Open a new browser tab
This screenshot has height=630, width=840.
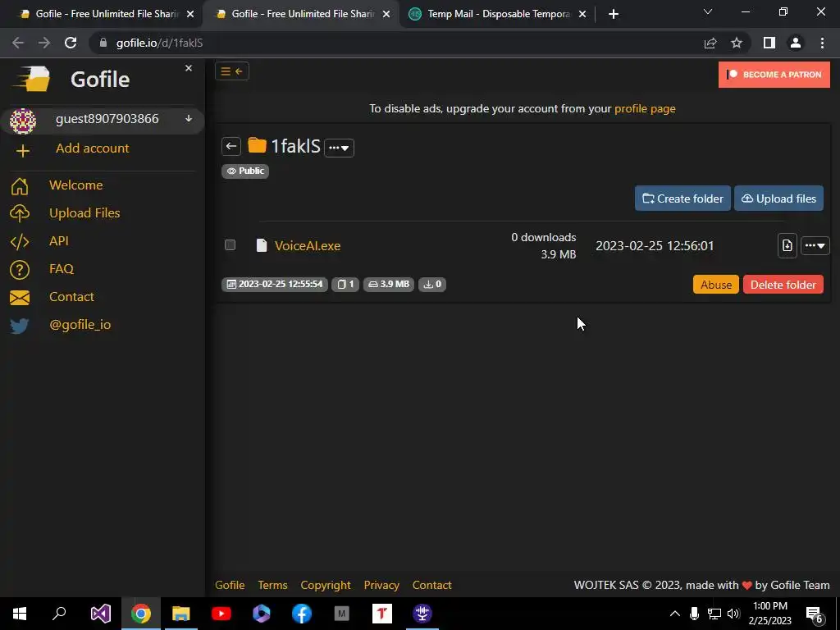(614, 14)
